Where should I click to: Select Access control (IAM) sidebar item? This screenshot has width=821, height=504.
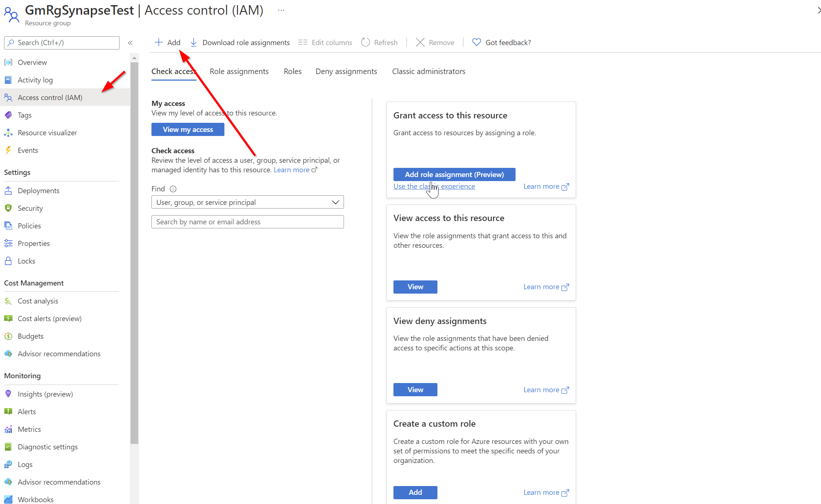65,98
